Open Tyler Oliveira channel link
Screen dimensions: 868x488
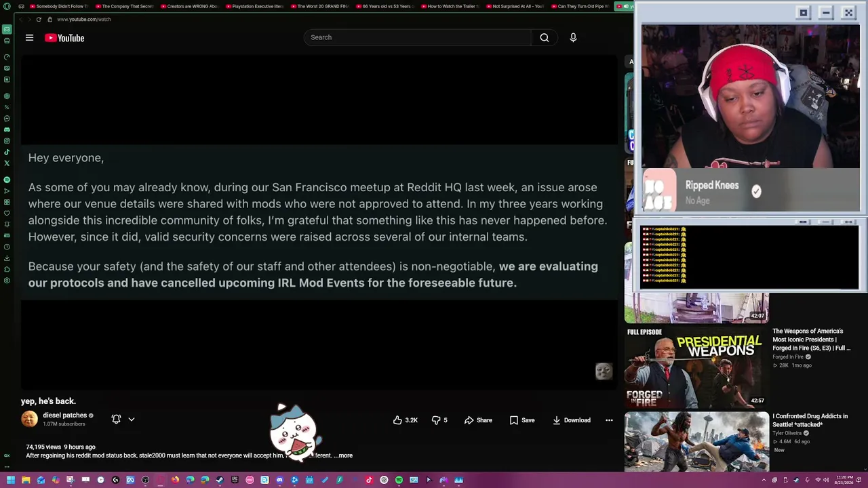(787, 433)
